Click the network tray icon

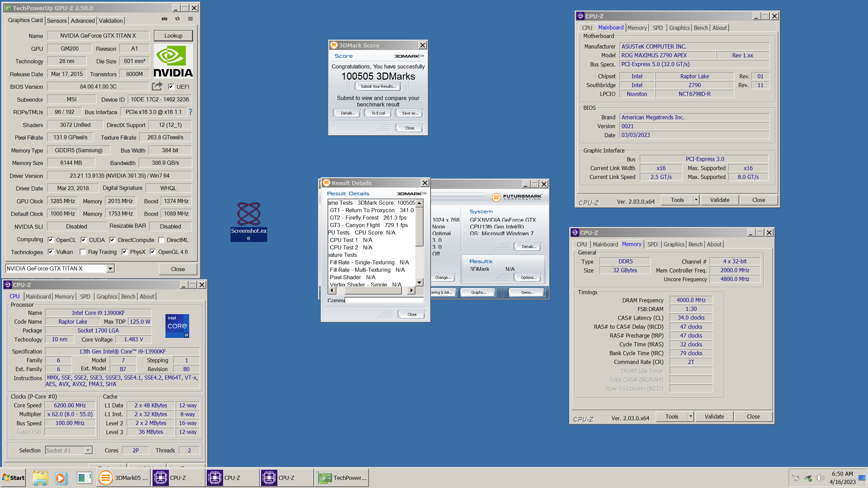click(808, 478)
